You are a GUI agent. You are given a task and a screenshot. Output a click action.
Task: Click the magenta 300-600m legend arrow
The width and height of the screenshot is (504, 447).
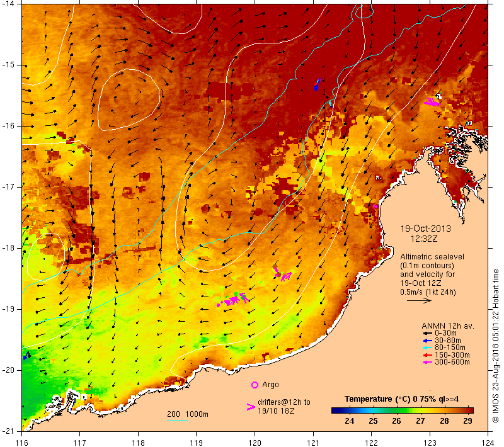pos(428,362)
